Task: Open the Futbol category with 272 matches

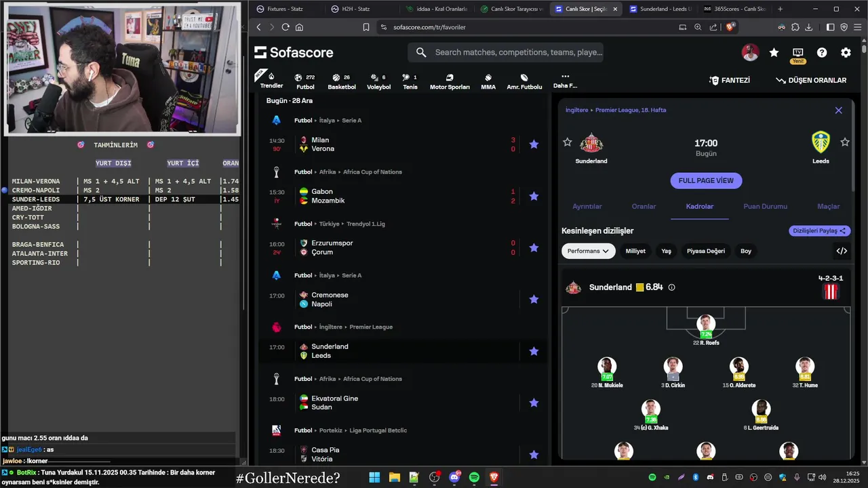Action: click(305, 81)
